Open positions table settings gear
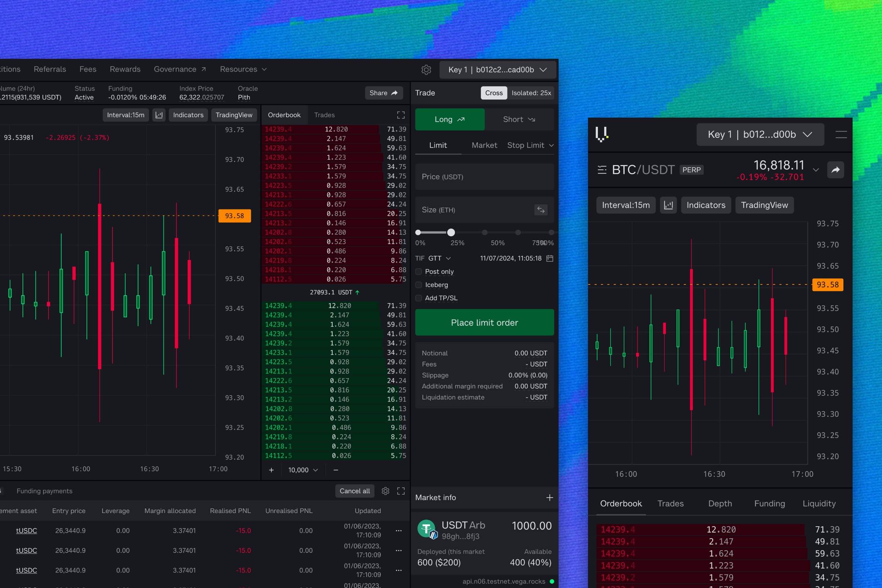 (385, 491)
